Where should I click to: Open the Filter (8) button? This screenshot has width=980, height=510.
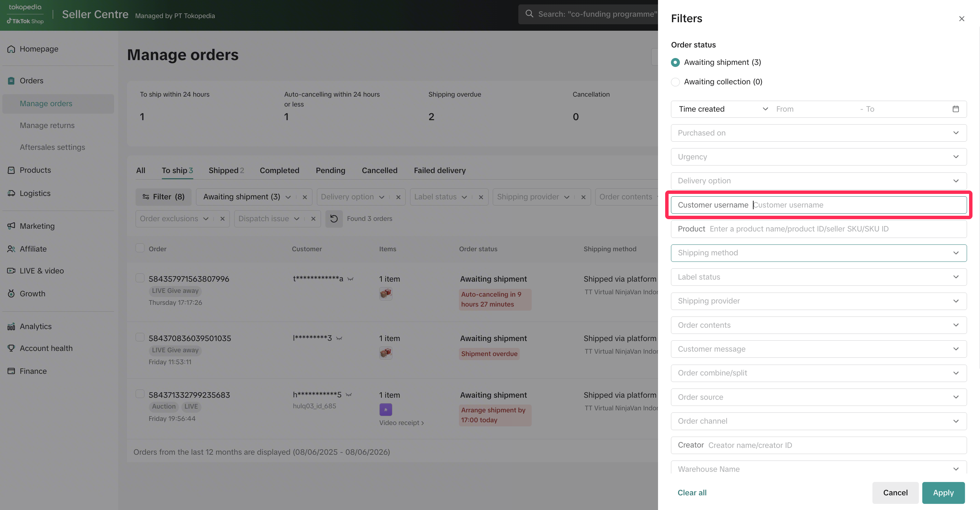tap(163, 197)
